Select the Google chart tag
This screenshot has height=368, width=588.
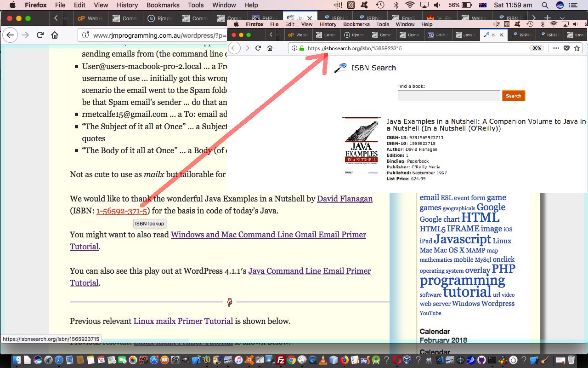[440, 219]
